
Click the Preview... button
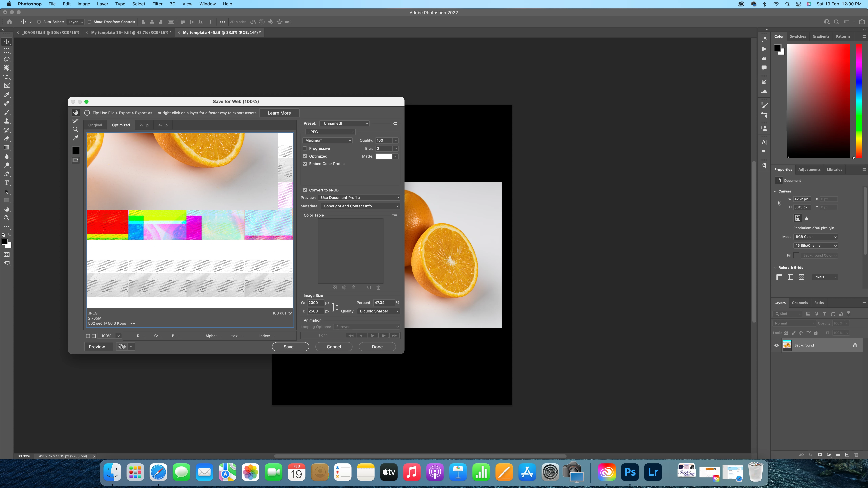coord(98,347)
